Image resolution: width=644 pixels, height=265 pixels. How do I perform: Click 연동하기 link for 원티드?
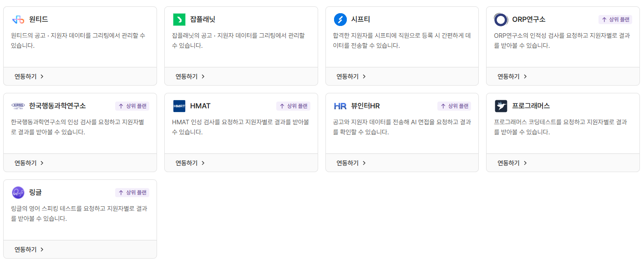tap(25, 76)
